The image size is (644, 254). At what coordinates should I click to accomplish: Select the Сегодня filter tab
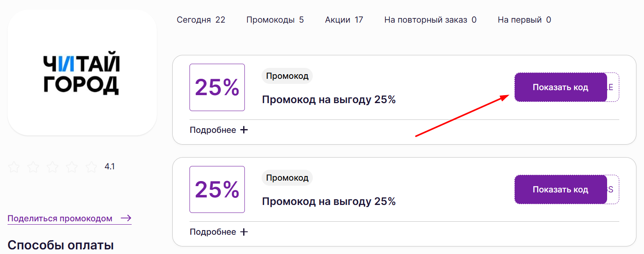[201, 19]
